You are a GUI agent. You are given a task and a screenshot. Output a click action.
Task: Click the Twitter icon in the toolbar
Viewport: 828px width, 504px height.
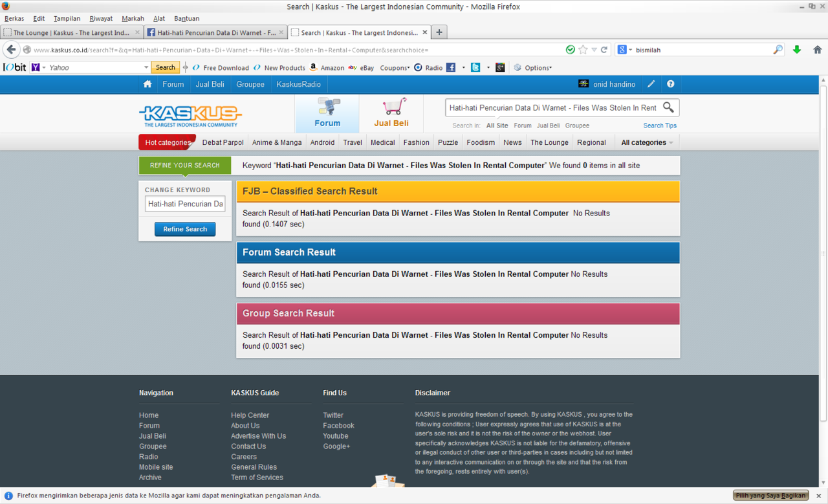point(475,67)
